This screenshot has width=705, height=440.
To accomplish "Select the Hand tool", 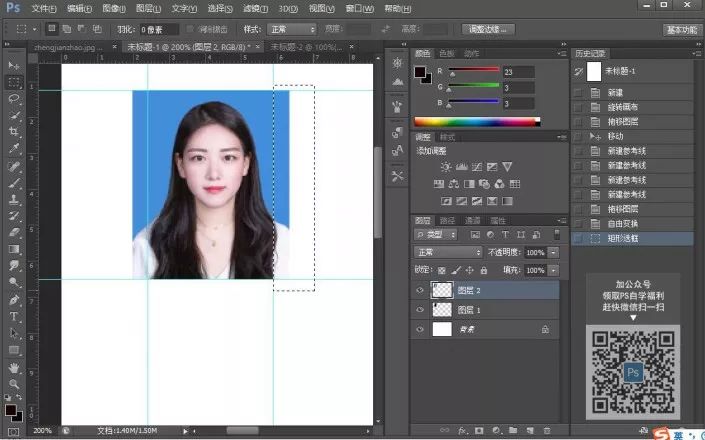I will click(x=14, y=368).
